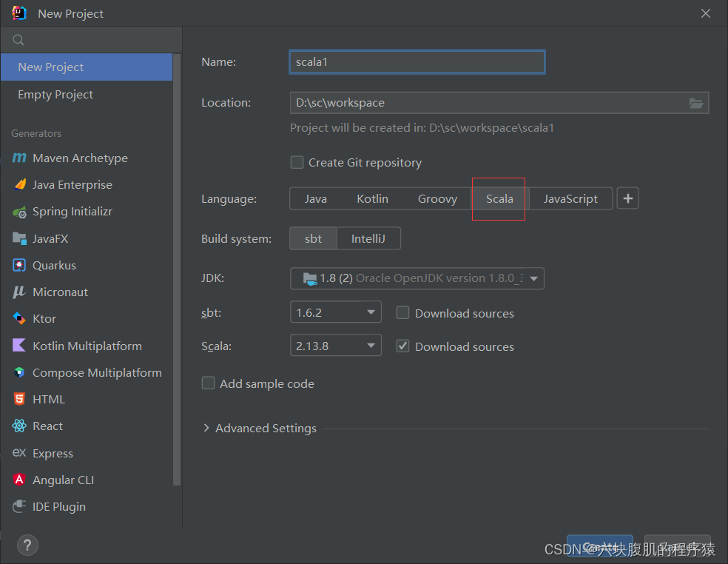This screenshot has width=728, height=564.
Task: Click the Kotlin Multiplatform icon
Action: 19,345
